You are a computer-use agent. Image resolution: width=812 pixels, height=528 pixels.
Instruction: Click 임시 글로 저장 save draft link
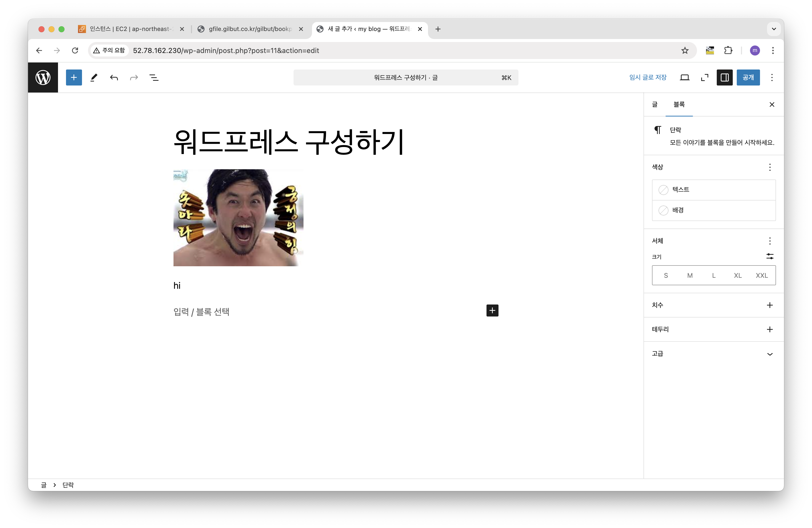point(647,77)
